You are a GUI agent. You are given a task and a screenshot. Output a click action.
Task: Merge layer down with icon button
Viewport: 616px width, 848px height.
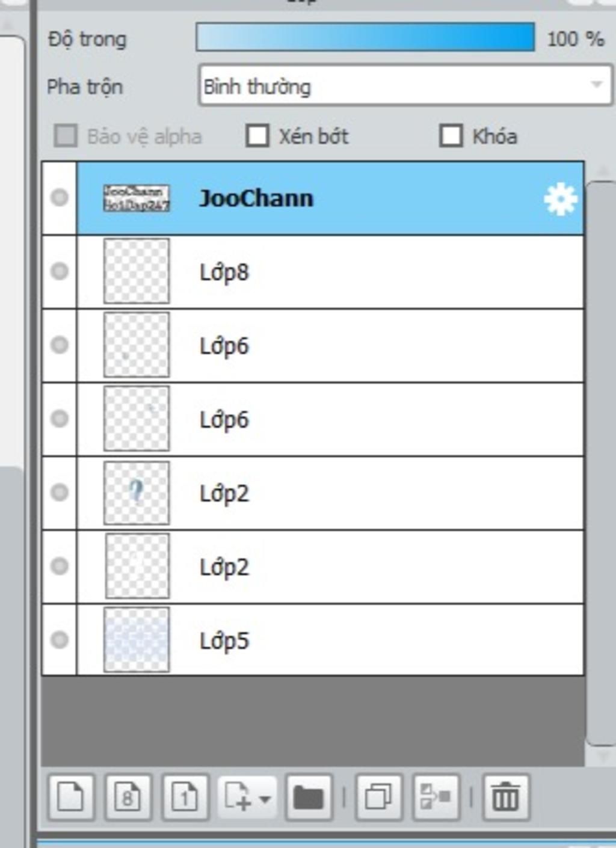(x=436, y=797)
